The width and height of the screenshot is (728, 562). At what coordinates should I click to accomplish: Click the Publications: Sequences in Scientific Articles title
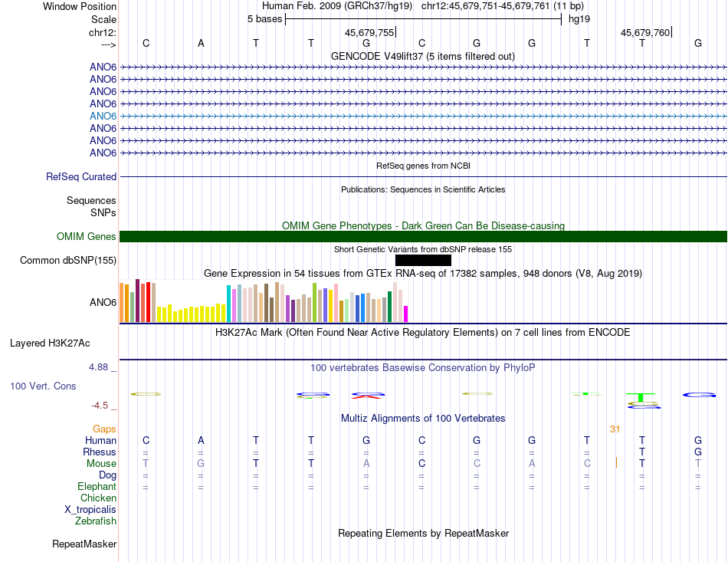(x=423, y=189)
